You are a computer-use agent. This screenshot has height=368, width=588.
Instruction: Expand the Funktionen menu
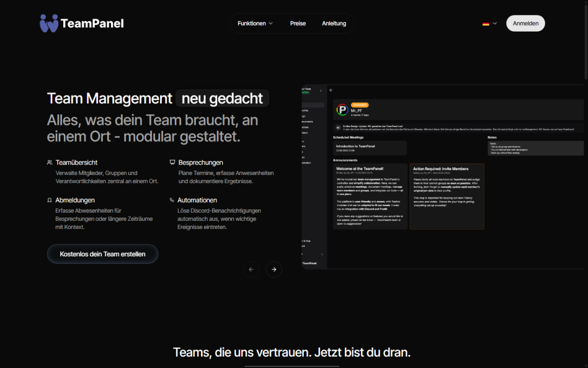pyautogui.click(x=255, y=23)
